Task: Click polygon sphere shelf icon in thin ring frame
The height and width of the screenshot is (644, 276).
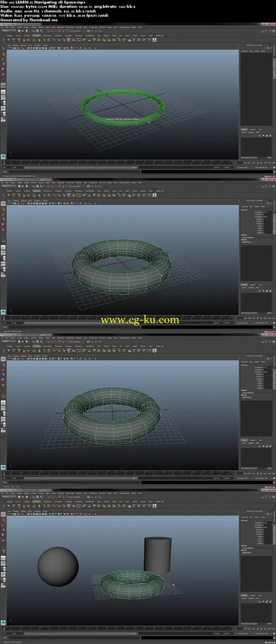Action: pyautogui.click(x=8, y=40)
